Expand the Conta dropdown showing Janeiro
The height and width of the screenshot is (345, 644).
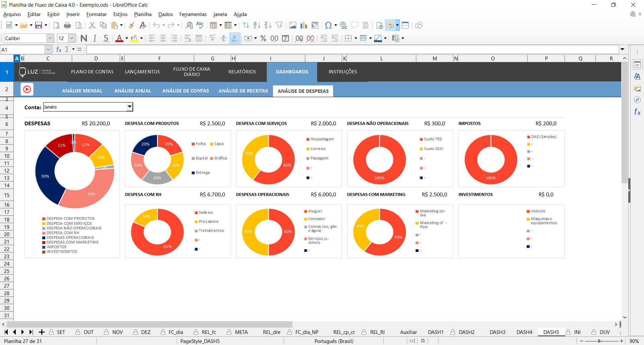click(x=129, y=107)
